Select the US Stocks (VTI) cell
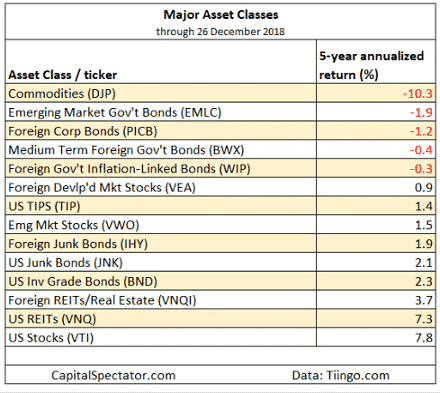 (161, 337)
